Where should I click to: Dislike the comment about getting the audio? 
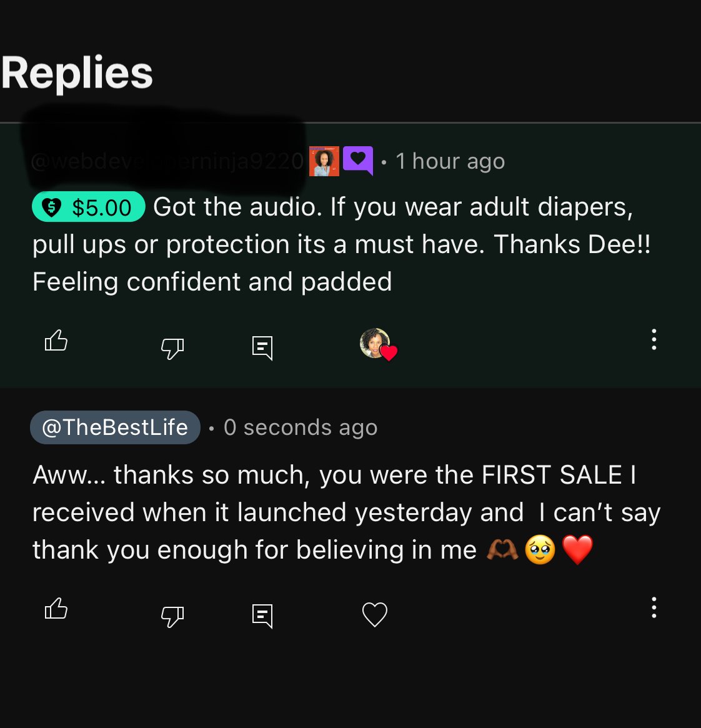point(172,347)
